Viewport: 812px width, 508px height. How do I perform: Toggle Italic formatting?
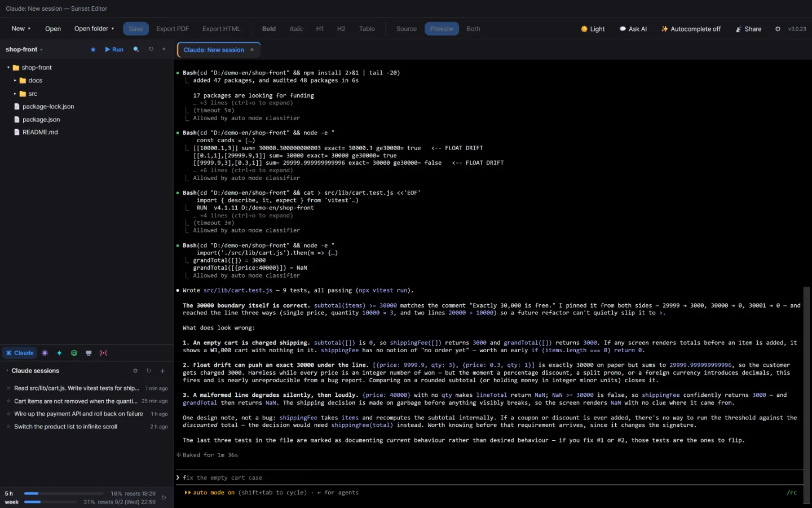(296, 29)
